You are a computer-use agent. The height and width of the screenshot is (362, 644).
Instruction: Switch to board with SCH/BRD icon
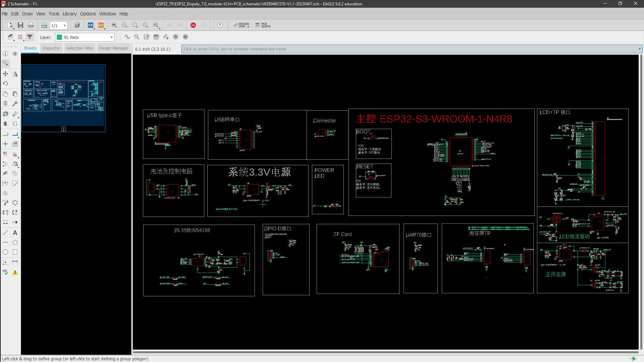(44, 25)
